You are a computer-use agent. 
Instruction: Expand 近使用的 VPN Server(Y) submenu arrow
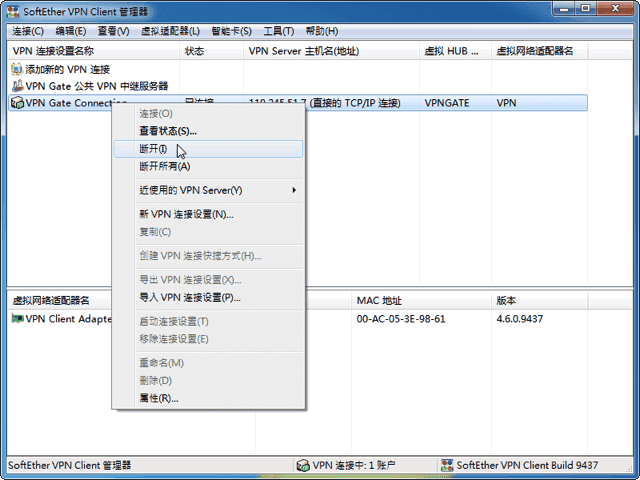point(294,190)
